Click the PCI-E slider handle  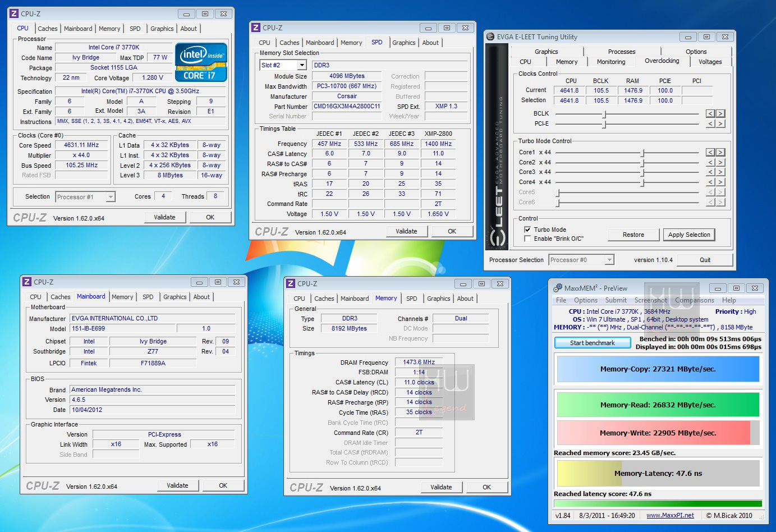[604, 124]
